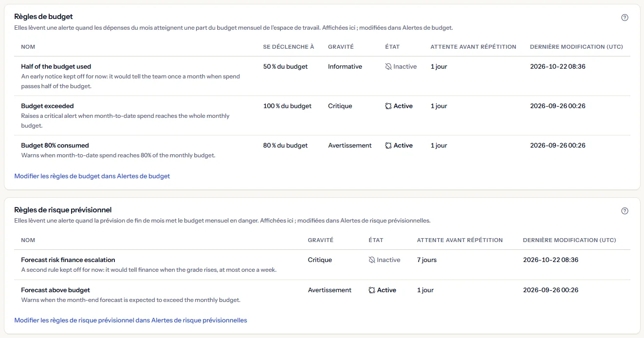This screenshot has height=338, width=644.
Task: Click Avertissement severity for Forecast above budget
Action: (330, 290)
